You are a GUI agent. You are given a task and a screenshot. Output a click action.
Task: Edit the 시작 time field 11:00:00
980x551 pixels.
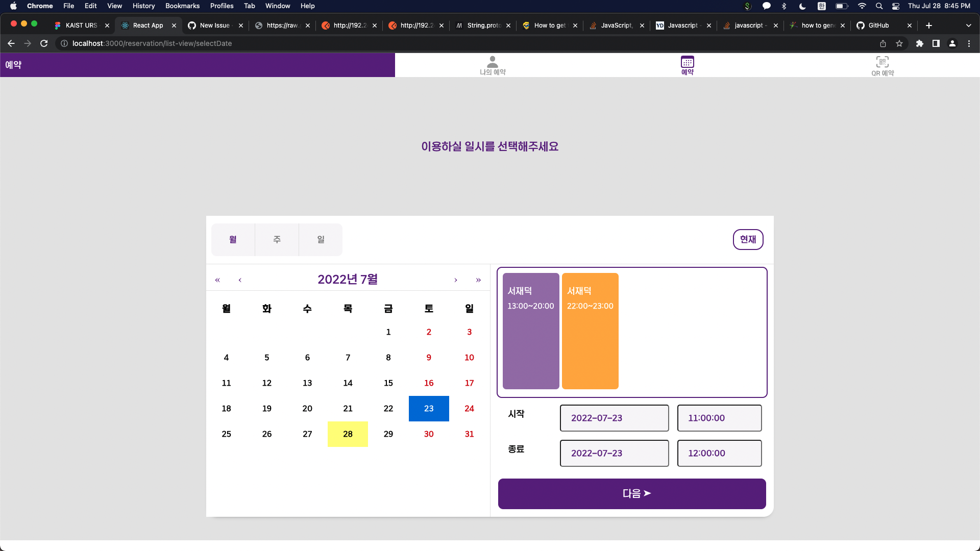(719, 418)
